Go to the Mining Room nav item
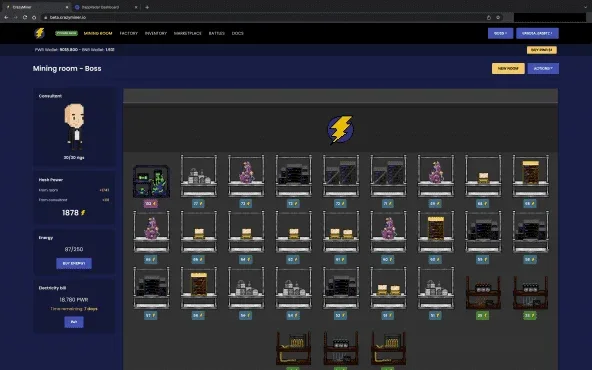592x370 pixels. tap(98, 33)
